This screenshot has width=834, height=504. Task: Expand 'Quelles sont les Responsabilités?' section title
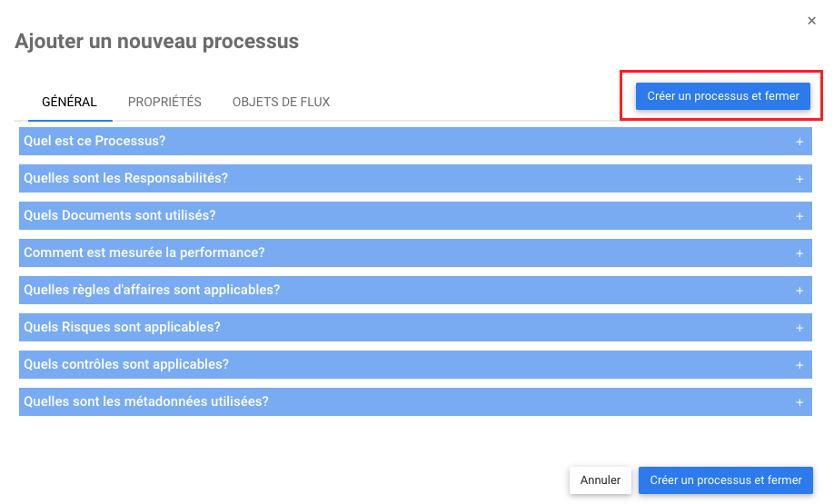(x=125, y=178)
